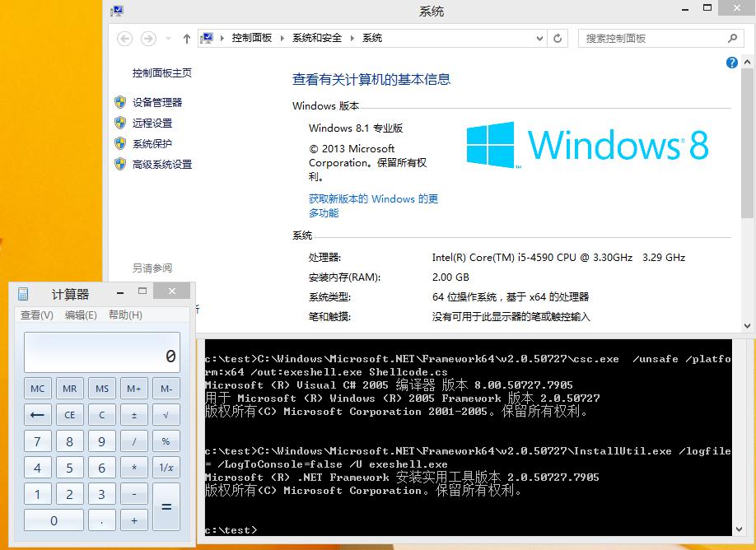Open 远程设置 link
Viewport: 756px width, 550px height.
152,123
